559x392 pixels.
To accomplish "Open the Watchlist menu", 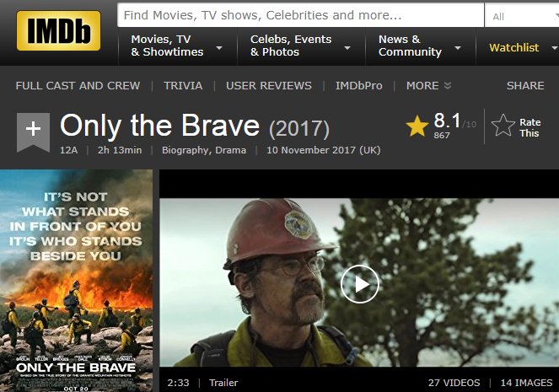I will 513,47.
